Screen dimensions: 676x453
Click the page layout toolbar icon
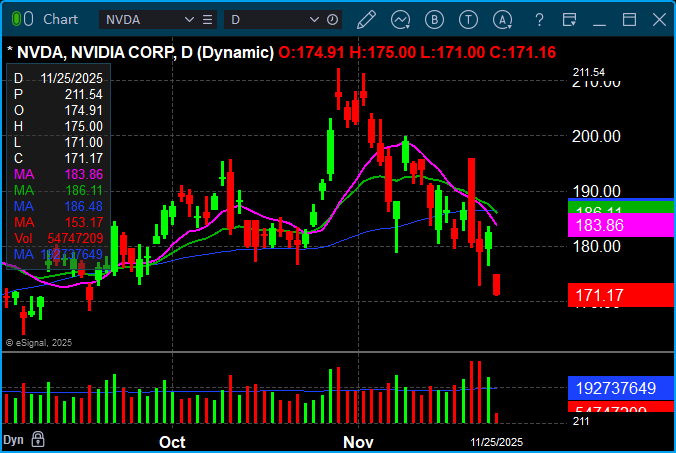570,20
